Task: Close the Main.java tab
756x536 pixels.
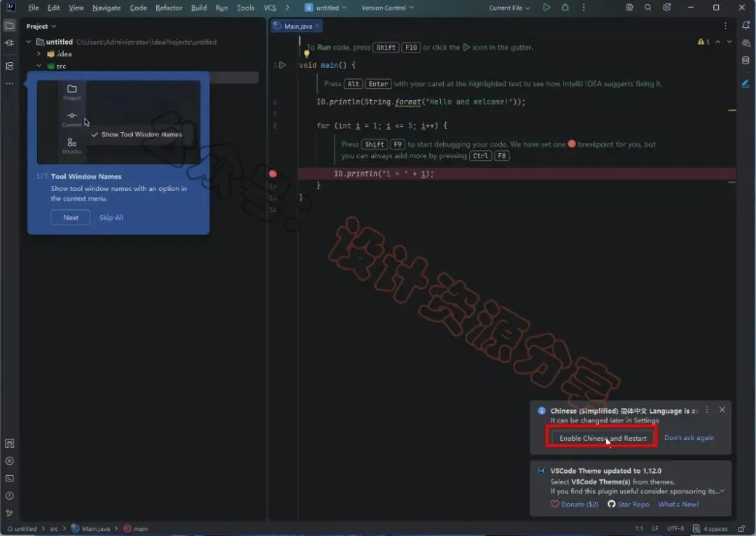Action: (x=317, y=26)
